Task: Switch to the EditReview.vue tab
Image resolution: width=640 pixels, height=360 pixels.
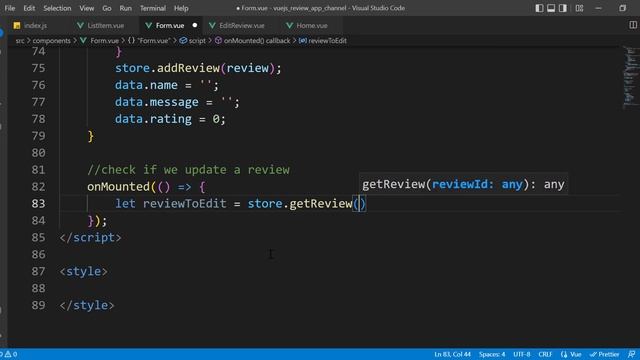Action: pyautogui.click(x=242, y=25)
